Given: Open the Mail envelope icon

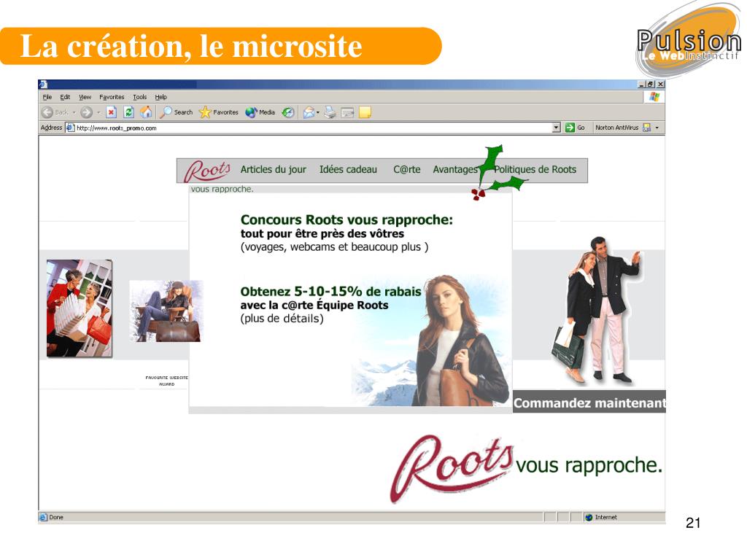Looking at the screenshot, I should 309,112.
